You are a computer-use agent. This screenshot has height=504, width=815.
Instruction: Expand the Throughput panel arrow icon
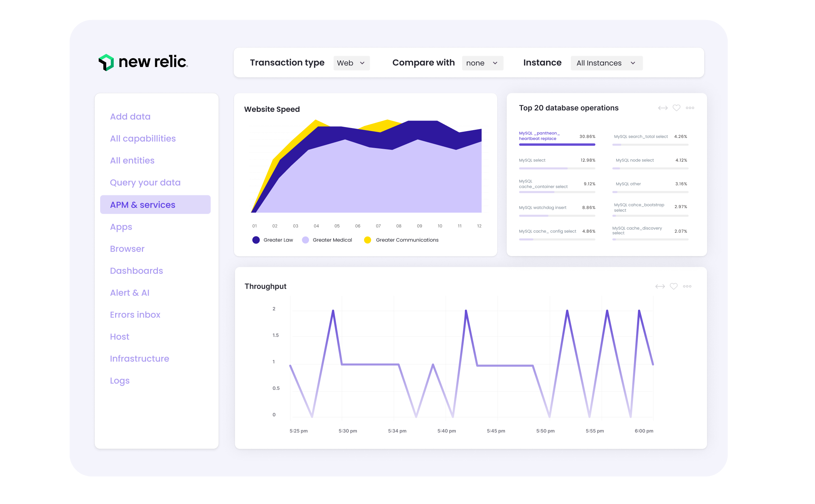[x=660, y=287]
